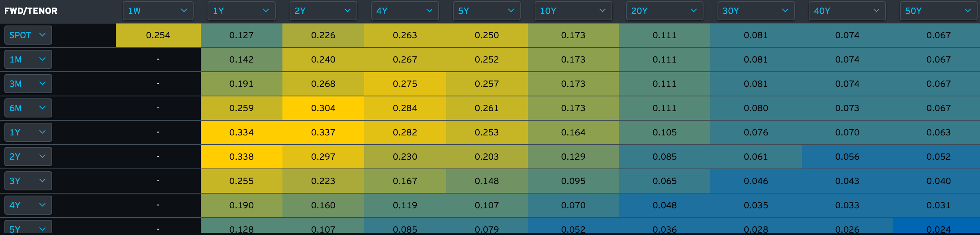The width and height of the screenshot is (980, 235).
Task: Click the 4Y 50Y value 0.031
Action: 939,205
